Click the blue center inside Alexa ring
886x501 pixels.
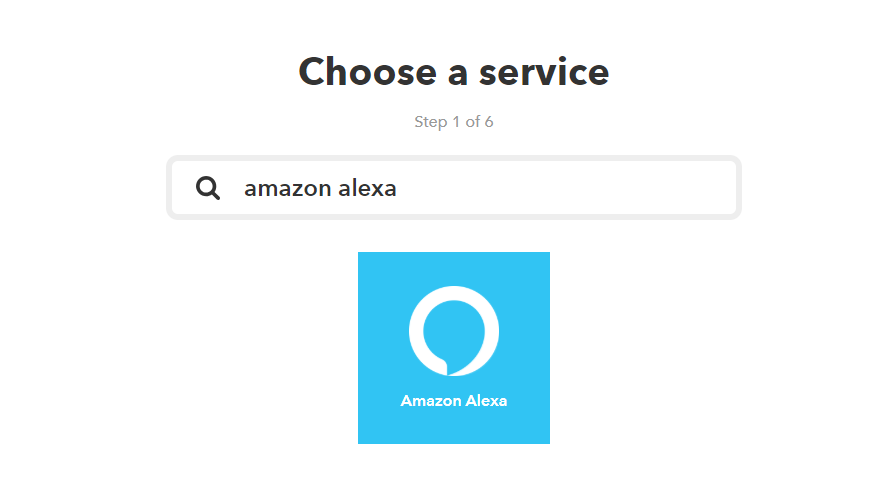click(x=454, y=331)
